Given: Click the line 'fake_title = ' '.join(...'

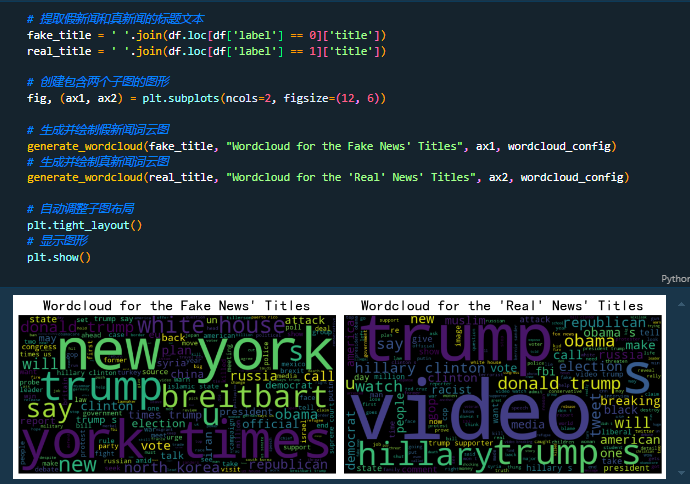Looking at the screenshot, I should pos(206,35).
